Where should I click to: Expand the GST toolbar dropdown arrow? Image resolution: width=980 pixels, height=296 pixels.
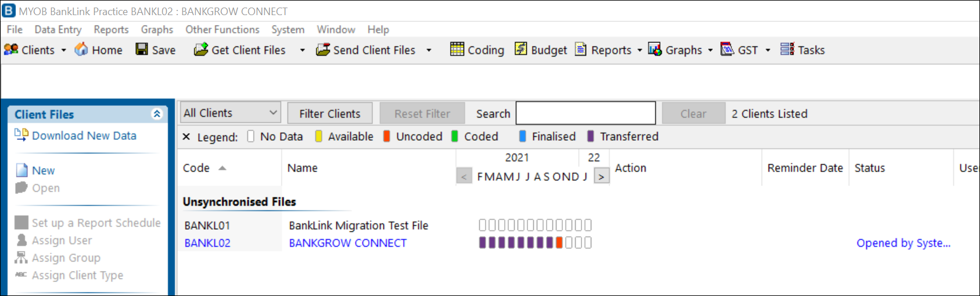[768, 51]
